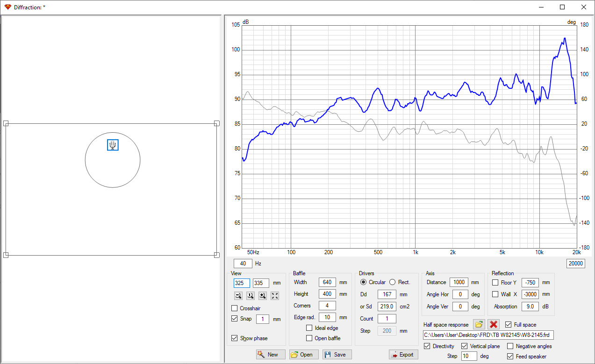Enable the Ideal edge checkbox

click(x=309, y=328)
